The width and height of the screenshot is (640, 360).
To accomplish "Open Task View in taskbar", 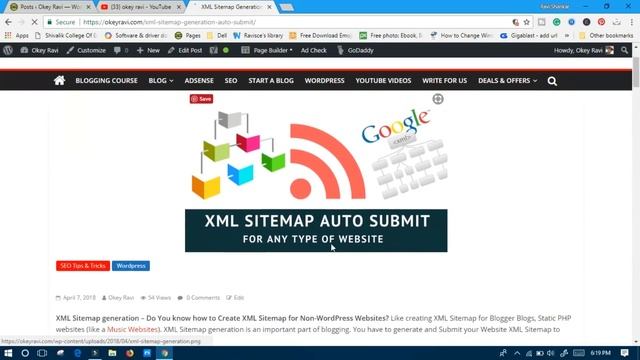I will point(42,353).
